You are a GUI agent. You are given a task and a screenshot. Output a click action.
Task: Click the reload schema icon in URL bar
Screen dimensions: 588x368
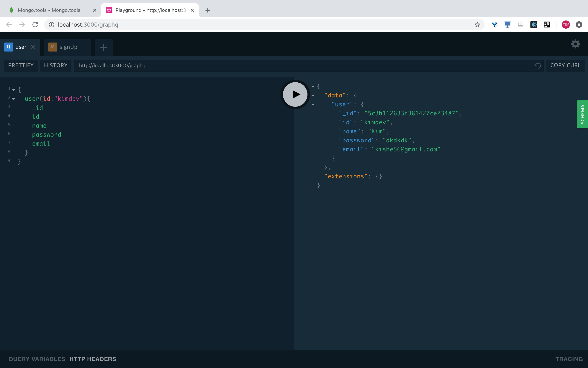537,66
